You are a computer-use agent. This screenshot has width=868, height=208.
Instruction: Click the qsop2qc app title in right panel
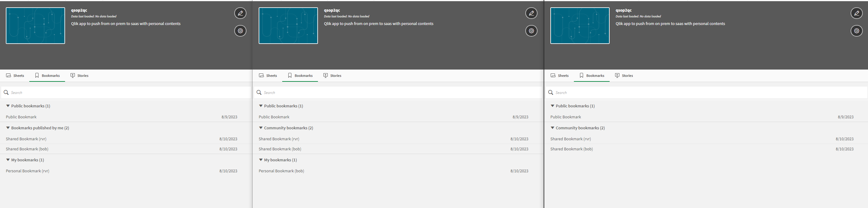pos(623,10)
